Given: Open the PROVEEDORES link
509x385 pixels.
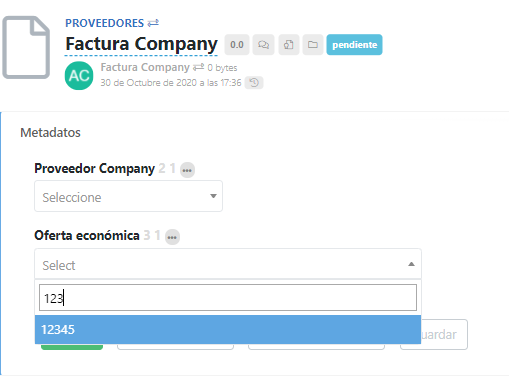Looking at the screenshot, I should click(x=105, y=23).
